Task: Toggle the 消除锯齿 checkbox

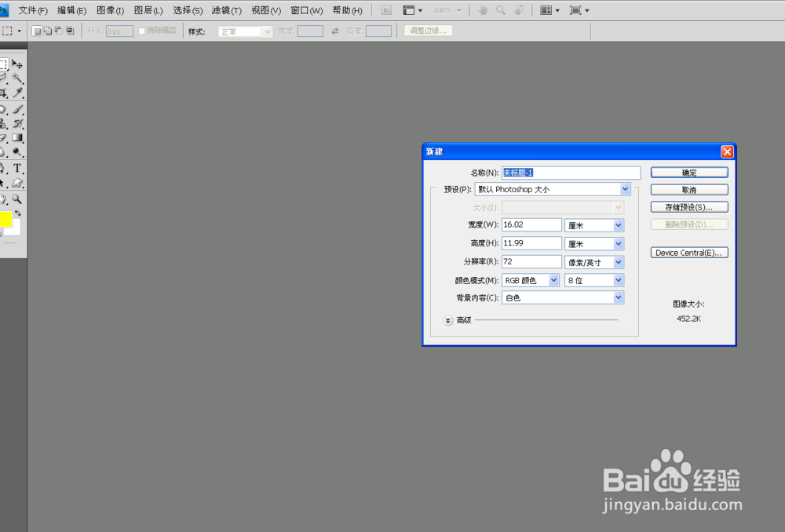Action: point(141,31)
